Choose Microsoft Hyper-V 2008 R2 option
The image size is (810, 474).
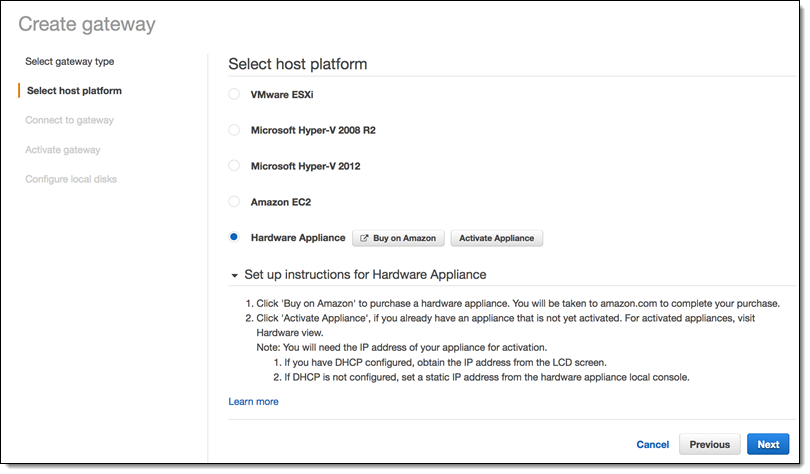pos(234,130)
